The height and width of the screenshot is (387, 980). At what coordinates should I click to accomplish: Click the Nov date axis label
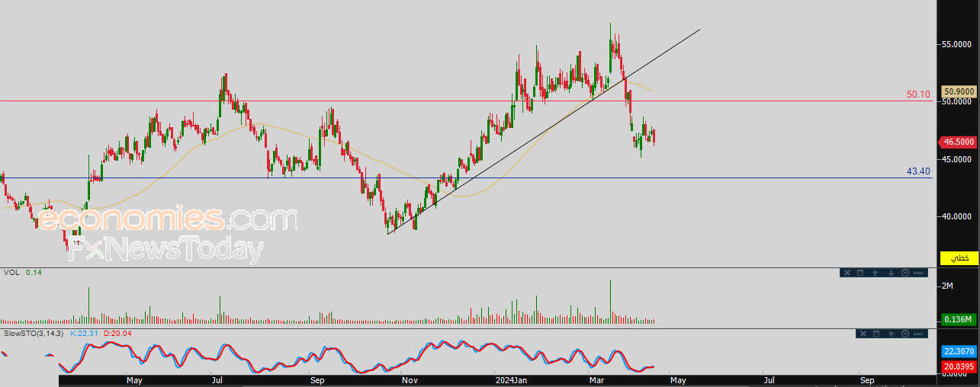click(410, 379)
